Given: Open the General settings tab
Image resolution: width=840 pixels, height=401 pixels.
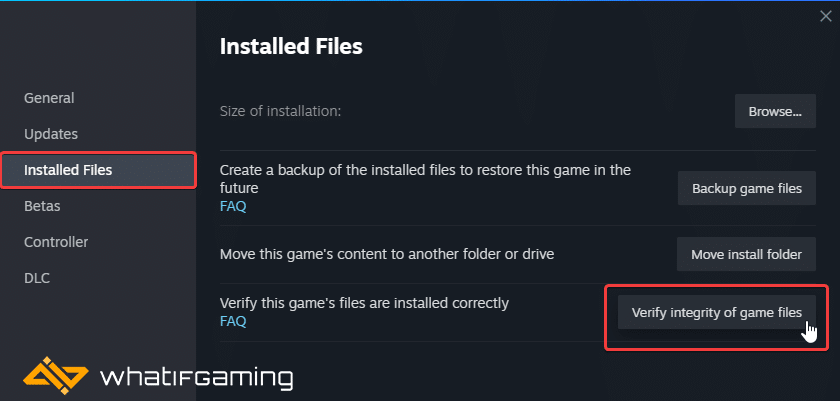Looking at the screenshot, I should 49,98.
